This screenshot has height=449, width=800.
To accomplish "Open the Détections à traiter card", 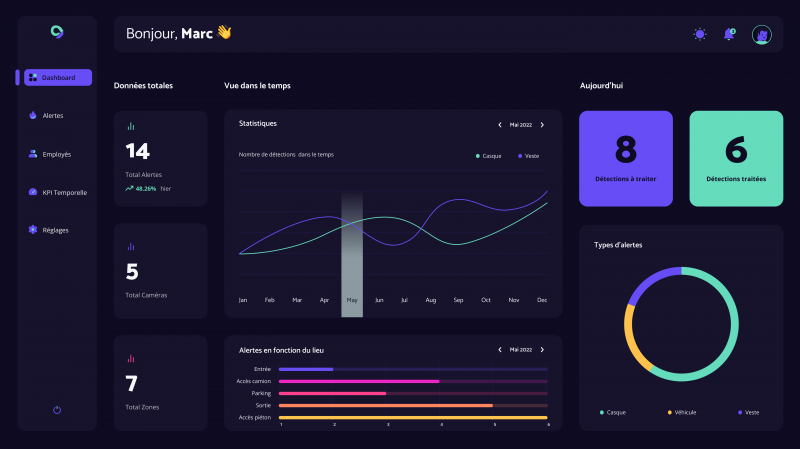I will (x=626, y=158).
